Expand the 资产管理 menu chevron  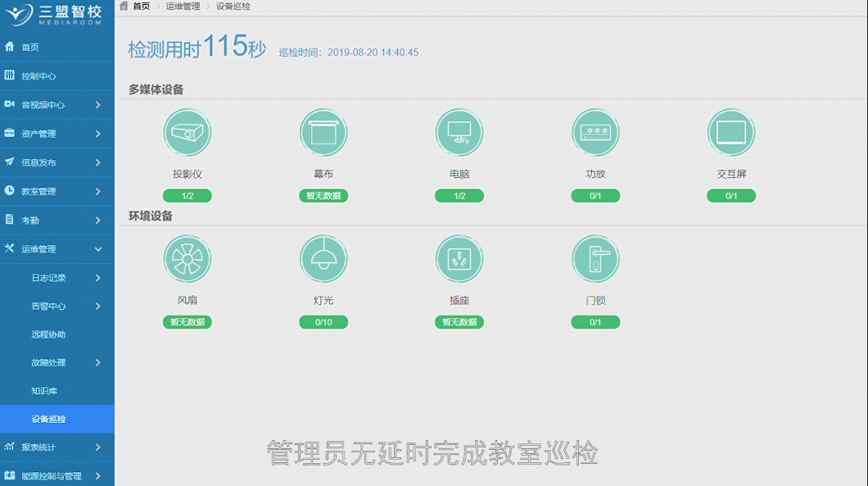97,134
